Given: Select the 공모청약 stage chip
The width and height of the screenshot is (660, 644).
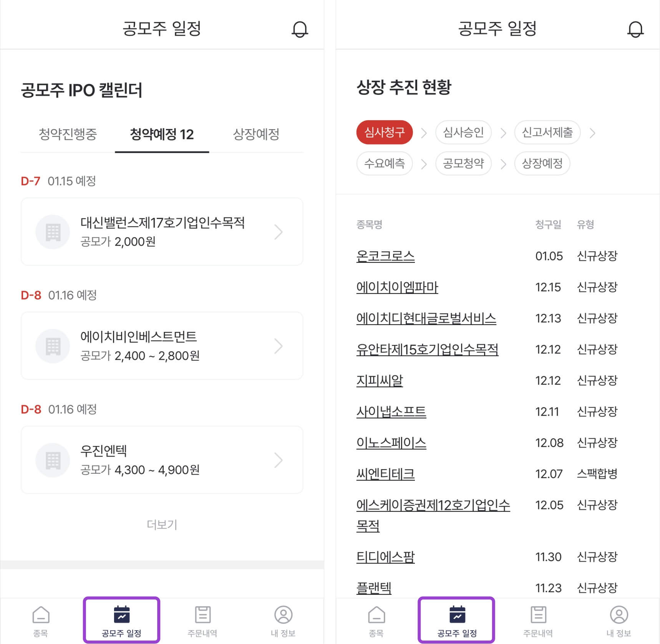Looking at the screenshot, I should pos(463,163).
